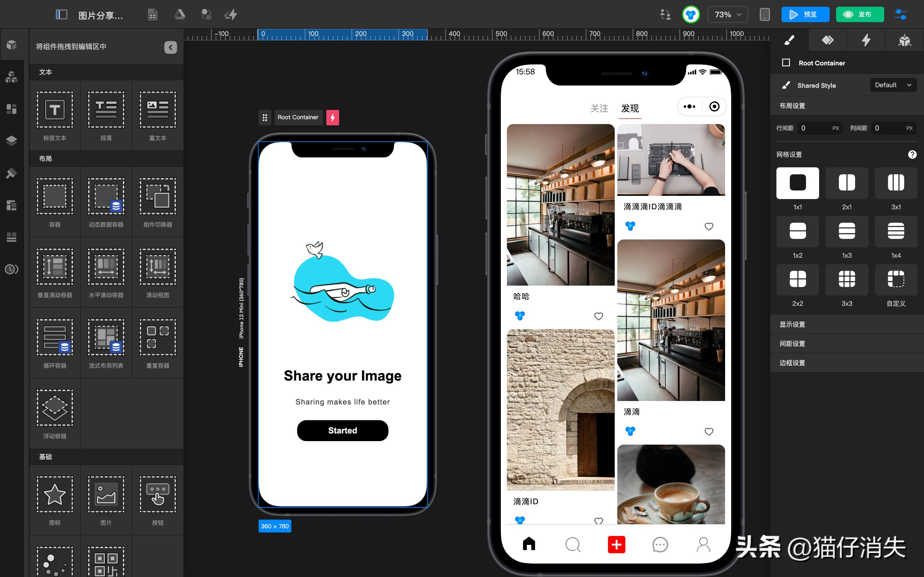Open the layers panel from the left sidebar
Viewport: 924px width, 577px height.
coord(12,140)
